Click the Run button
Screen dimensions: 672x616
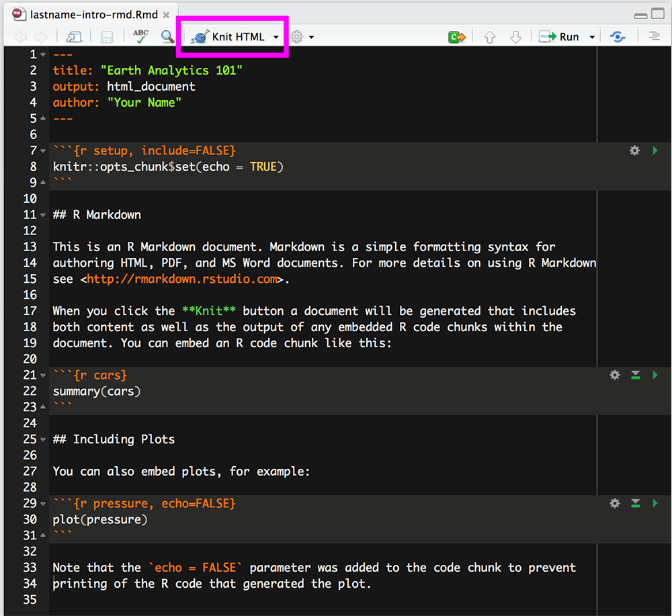[x=559, y=37]
